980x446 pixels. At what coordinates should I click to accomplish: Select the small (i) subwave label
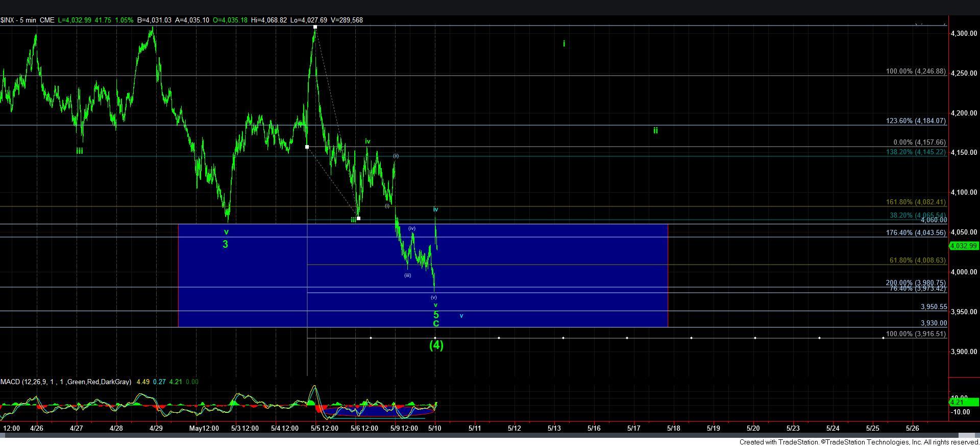[387, 206]
